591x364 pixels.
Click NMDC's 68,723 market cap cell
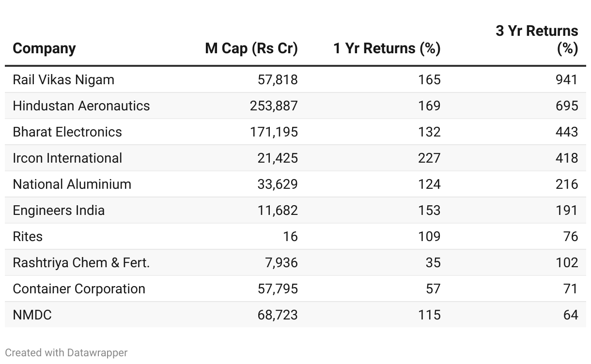(278, 315)
